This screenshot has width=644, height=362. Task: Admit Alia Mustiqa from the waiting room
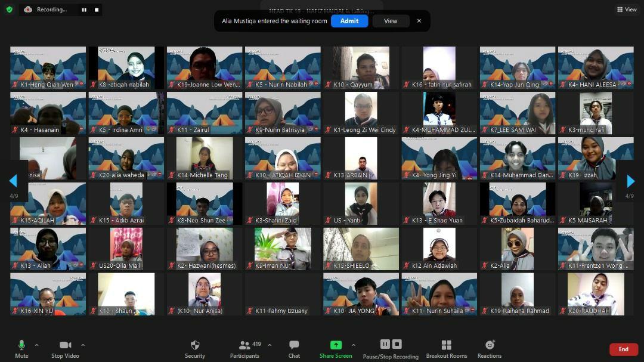point(349,21)
